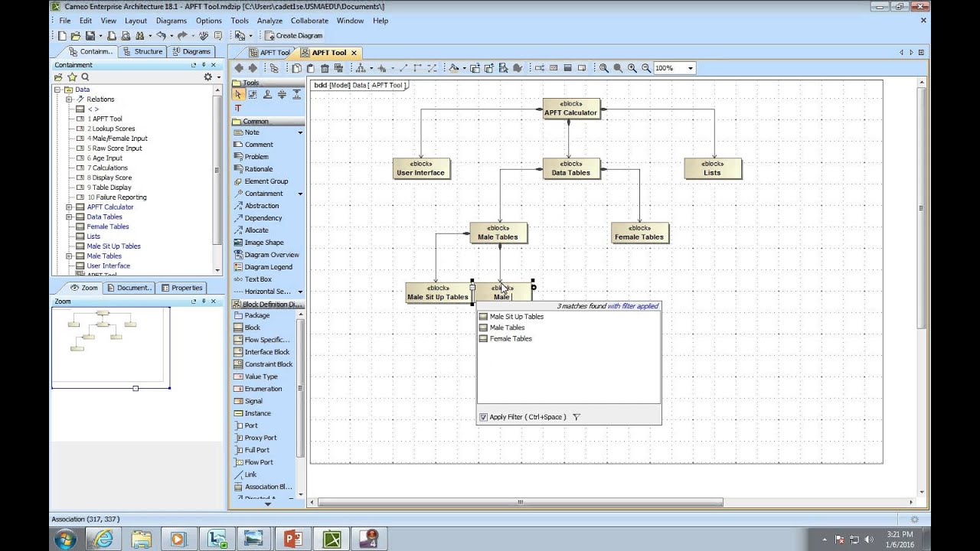Choose Male Tables from suggestion list
The image size is (980, 551).
point(507,328)
